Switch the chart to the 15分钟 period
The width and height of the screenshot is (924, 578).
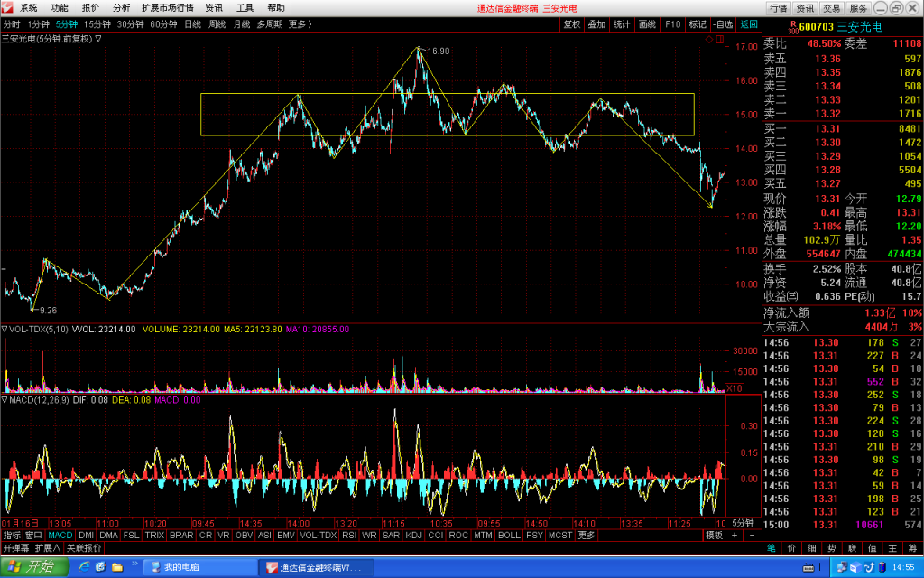tap(97, 24)
